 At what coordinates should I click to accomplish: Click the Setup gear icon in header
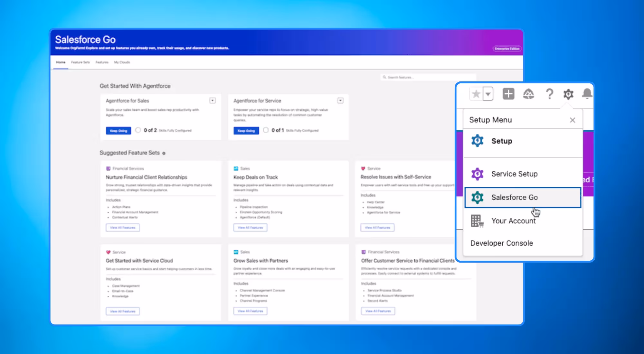[568, 94]
